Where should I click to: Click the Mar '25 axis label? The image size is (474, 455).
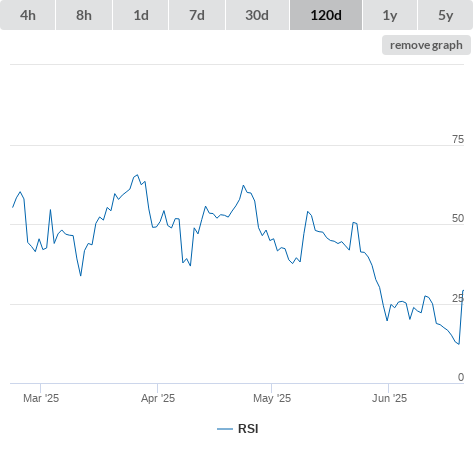41,398
